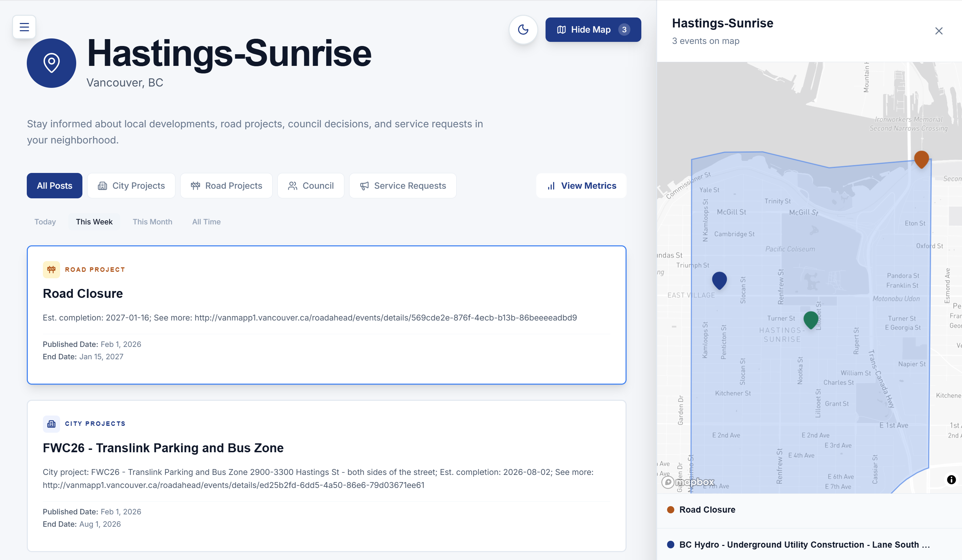Click the Hide Map button
This screenshot has height=560, width=962.
click(x=593, y=30)
